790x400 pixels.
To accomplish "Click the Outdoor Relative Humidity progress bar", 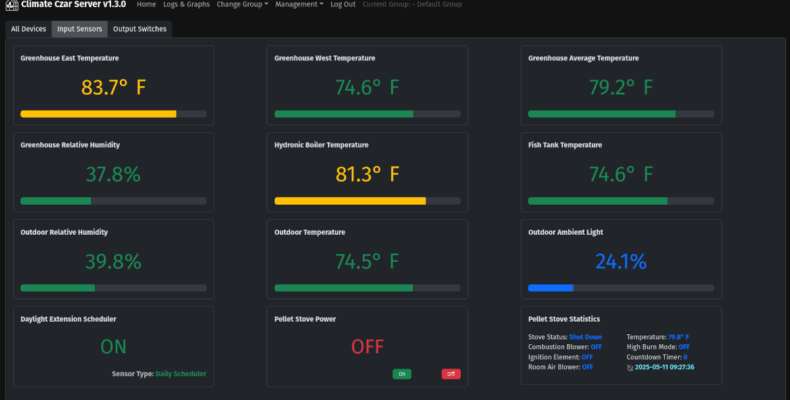I will pos(113,288).
